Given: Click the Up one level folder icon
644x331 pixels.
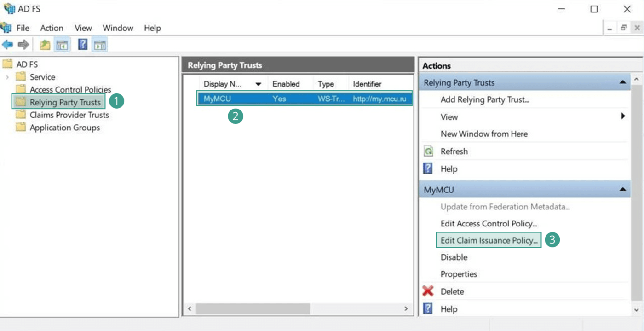Looking at the screenshot, I should click(45, 45).
